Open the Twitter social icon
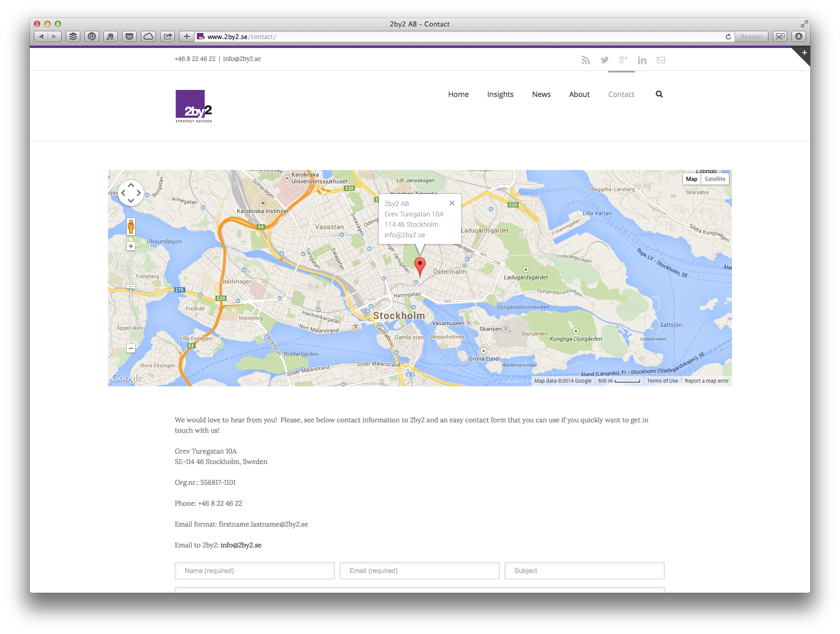 [x=605, y=60]
